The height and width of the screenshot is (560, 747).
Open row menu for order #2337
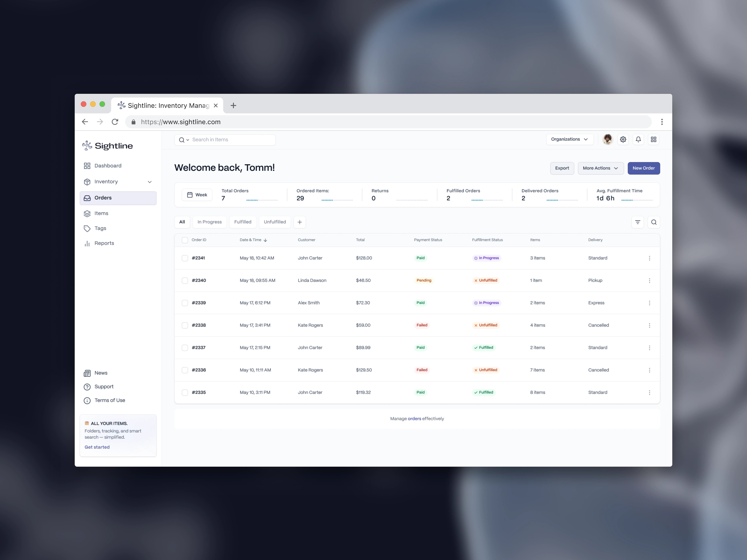(649, 348)
